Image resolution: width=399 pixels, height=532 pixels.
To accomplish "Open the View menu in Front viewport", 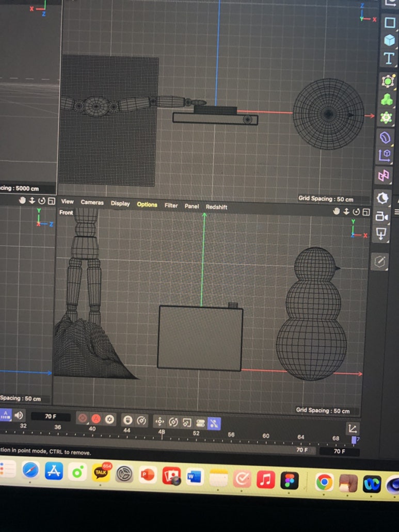I will [67, 201].
